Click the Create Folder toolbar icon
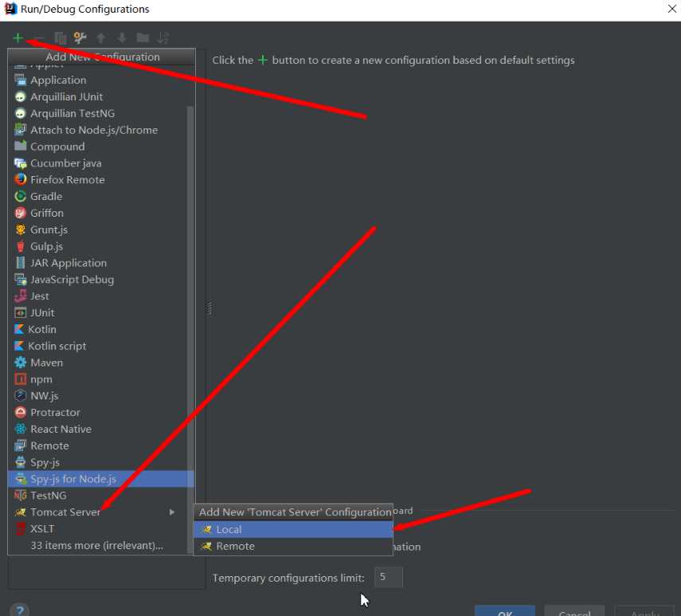 [x=143, y=38]
